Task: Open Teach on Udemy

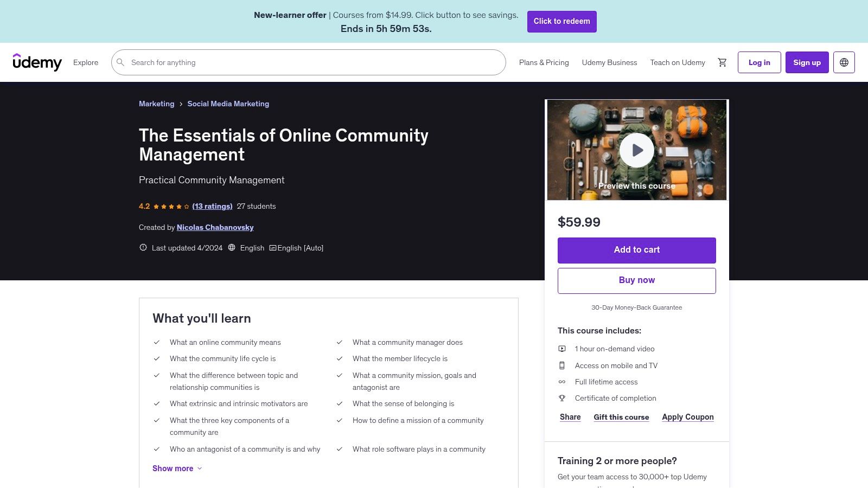Action: tap(678, 62)
